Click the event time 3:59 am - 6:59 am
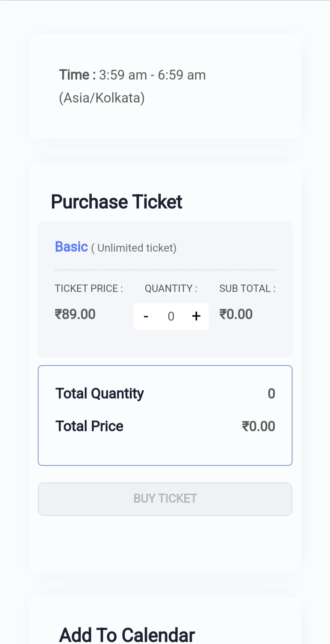330x644 pixels. coord(152,75)
